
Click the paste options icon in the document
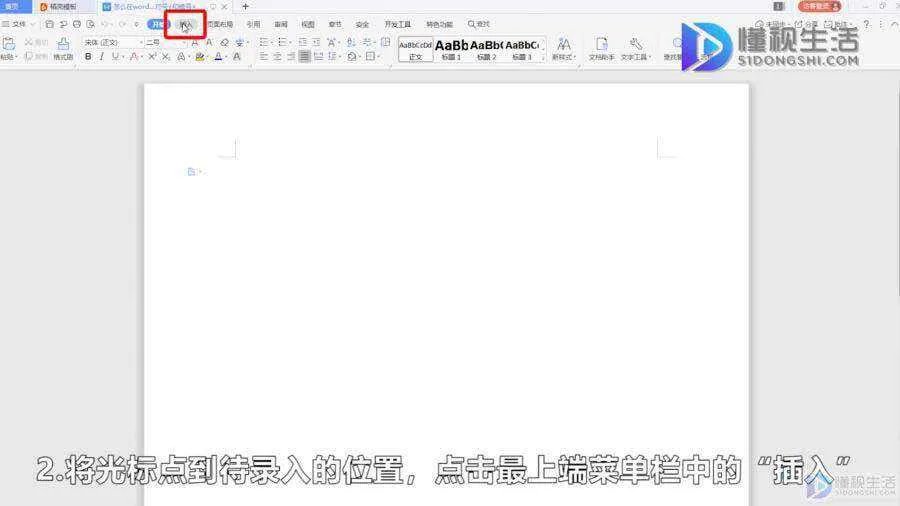[x=192, y=172]
